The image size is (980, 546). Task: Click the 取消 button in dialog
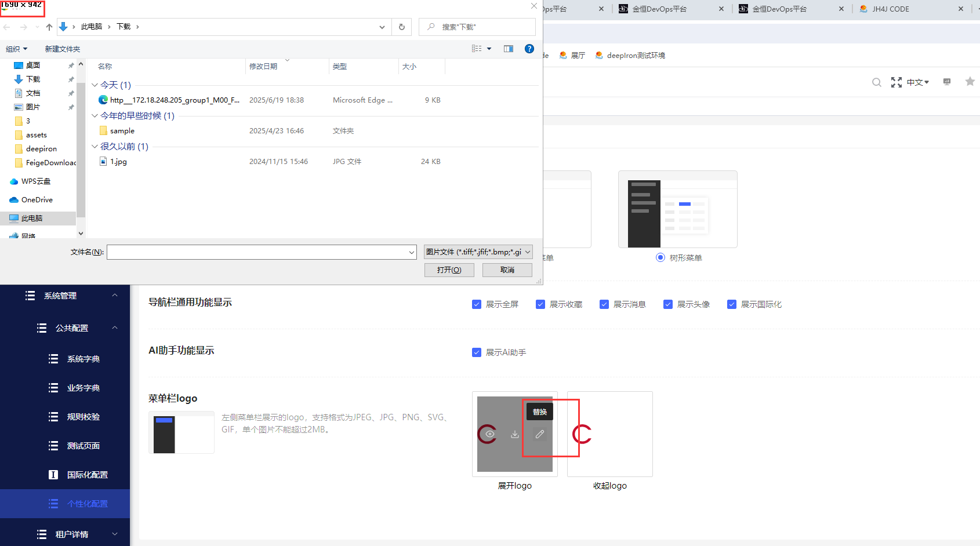click(x=507, y=270)
